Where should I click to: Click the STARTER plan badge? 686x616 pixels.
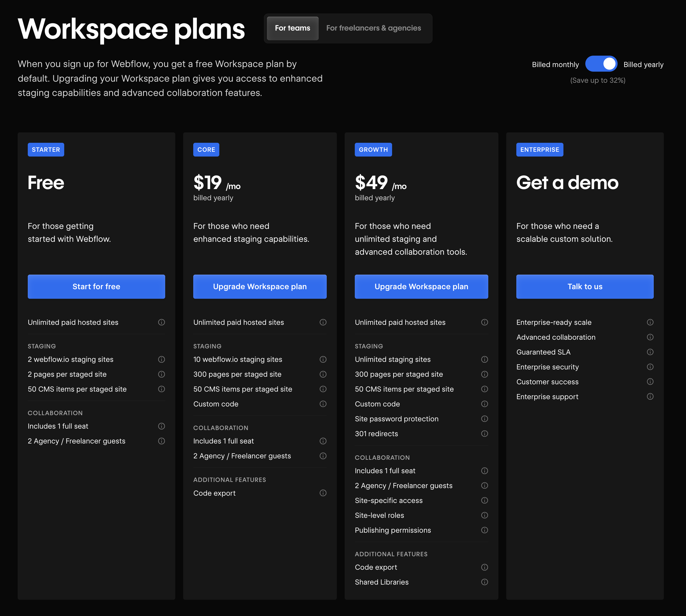point(46,150)
